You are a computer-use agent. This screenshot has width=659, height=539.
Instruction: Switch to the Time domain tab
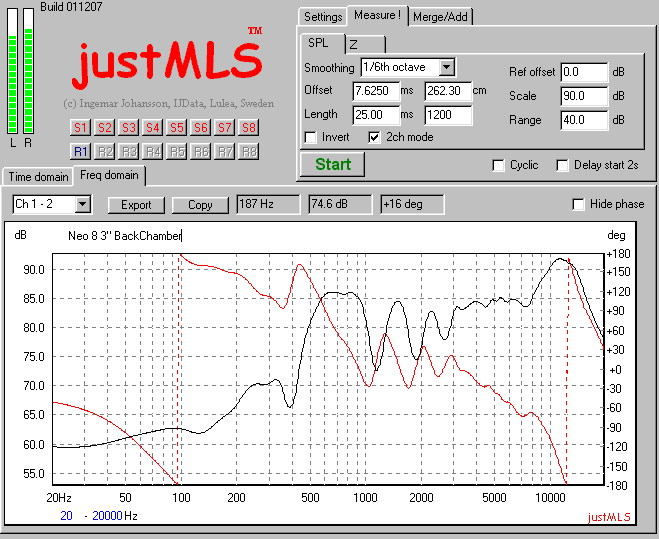point(38,177)
